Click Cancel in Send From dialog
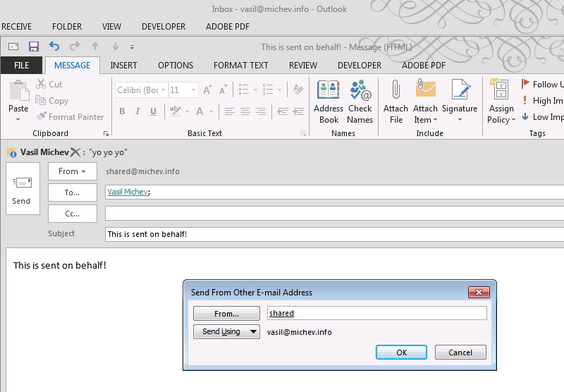564x392 pixels. pos(460,353)
